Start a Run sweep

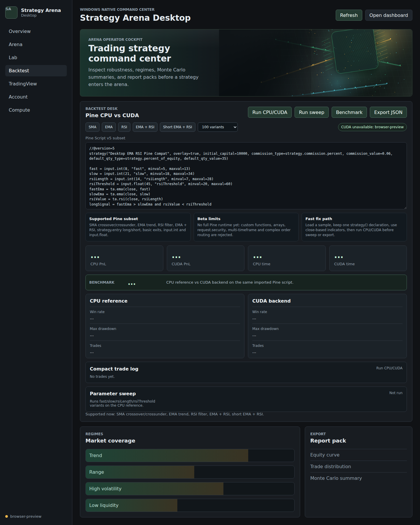311,112
